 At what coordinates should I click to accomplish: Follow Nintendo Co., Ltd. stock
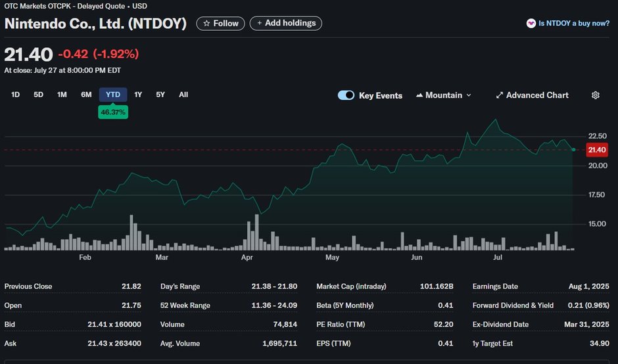point(220,23)
